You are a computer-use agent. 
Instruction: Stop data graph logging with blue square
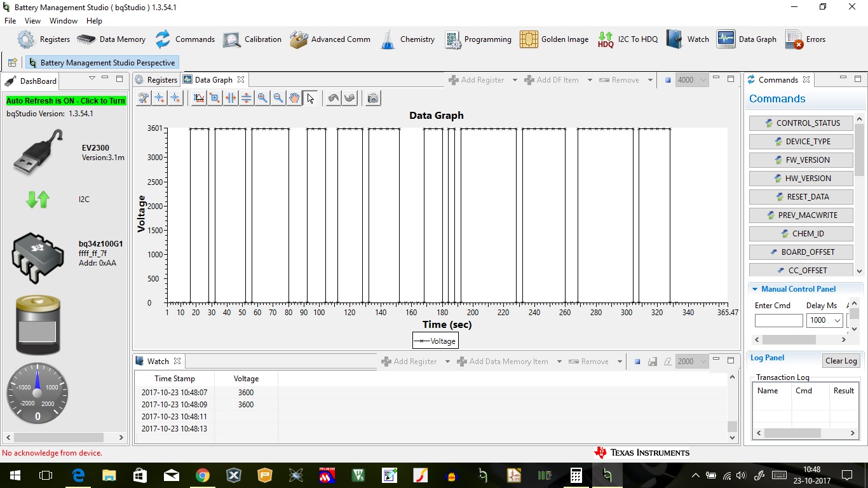coord(668,80)
